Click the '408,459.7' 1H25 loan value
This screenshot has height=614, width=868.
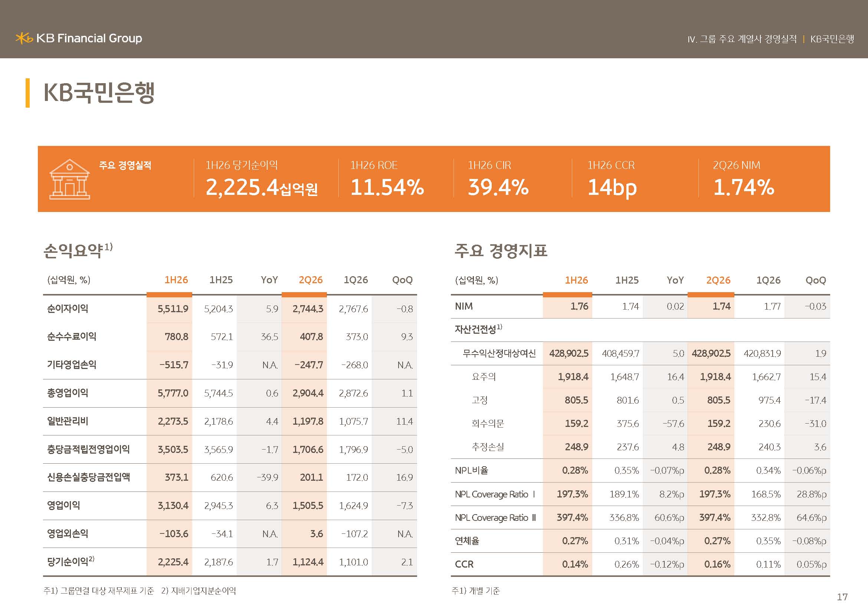click(620, 353)
